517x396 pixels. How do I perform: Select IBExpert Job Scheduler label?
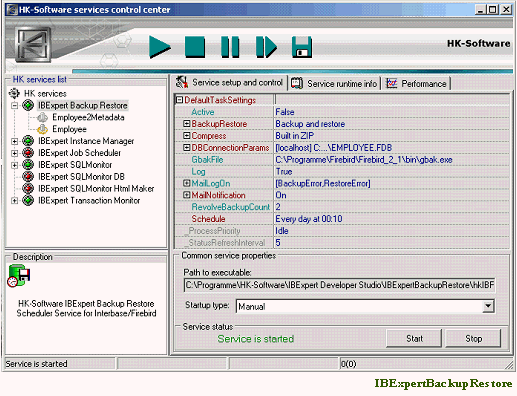click(79, 153)
